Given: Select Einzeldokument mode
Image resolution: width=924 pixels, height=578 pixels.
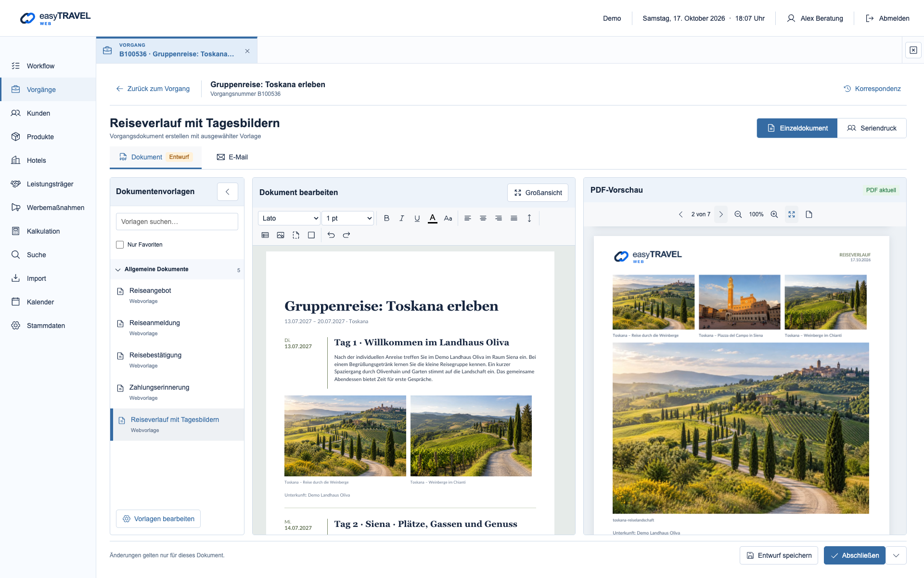Looking at the screenshot, I should 797,128.
